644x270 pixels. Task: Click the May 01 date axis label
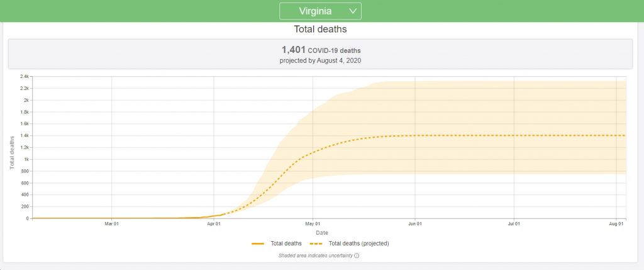tap(313, 224)
